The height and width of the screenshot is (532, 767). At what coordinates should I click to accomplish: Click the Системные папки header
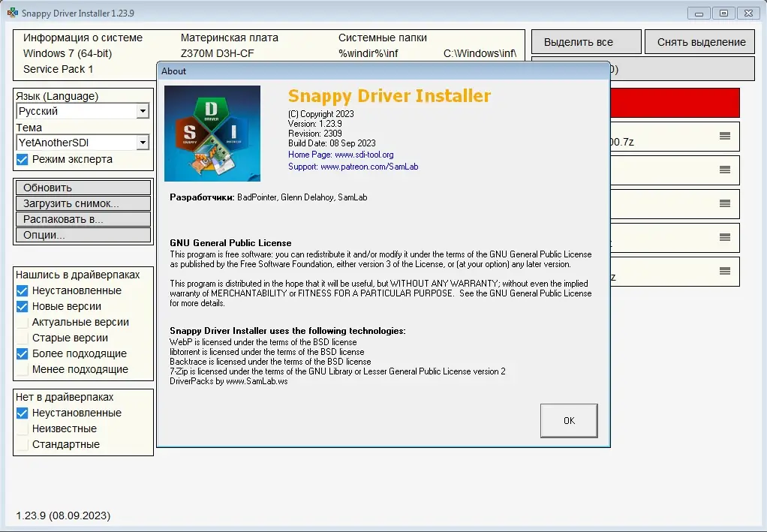click(x=383, y=38)
